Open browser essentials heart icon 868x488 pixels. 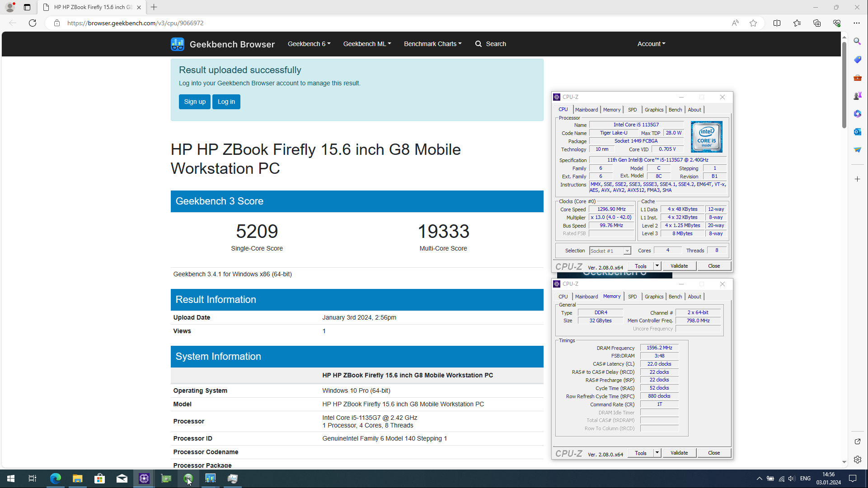[837, 23]
